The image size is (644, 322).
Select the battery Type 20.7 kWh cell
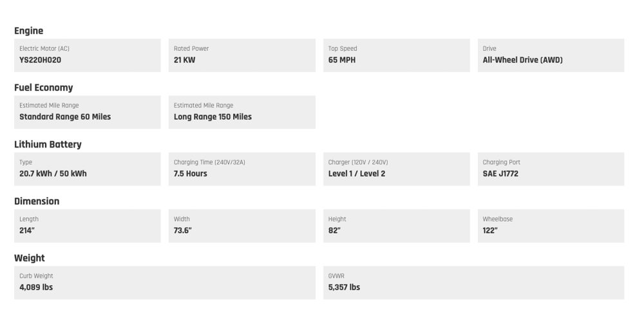(87, 169)
